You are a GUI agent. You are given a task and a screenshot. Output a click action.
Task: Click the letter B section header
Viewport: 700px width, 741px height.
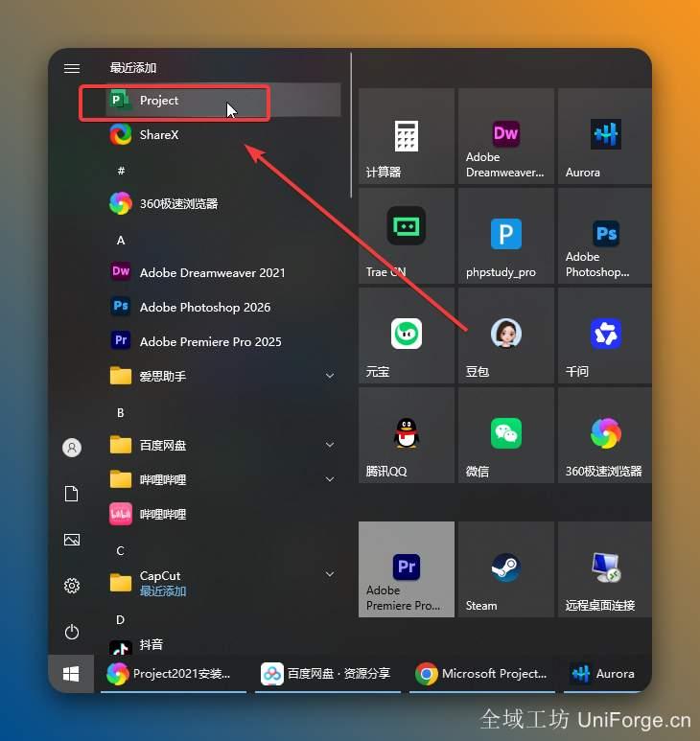(x=121, y=412)
